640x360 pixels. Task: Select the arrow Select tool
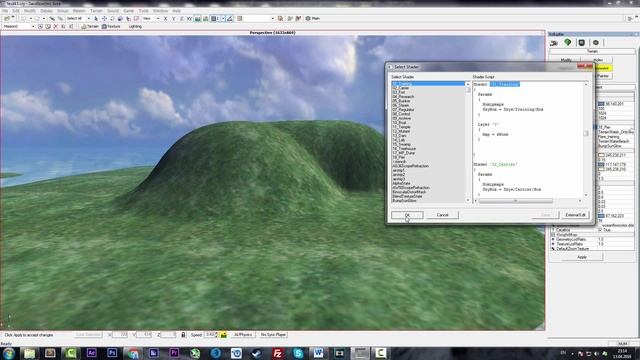(96, 18)
